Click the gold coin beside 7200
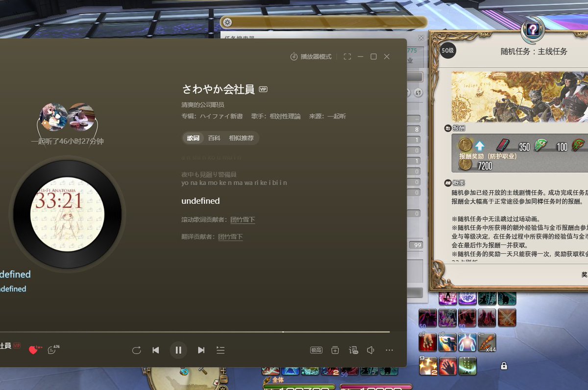Image resolution: width=588 pixels, height=390 pixels. point(465,165)
